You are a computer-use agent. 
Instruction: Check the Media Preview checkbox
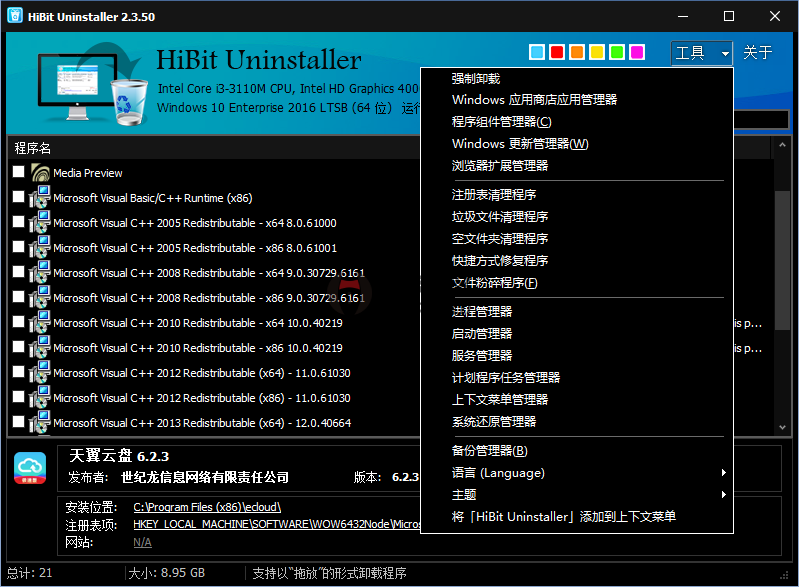tap(19, 173)
